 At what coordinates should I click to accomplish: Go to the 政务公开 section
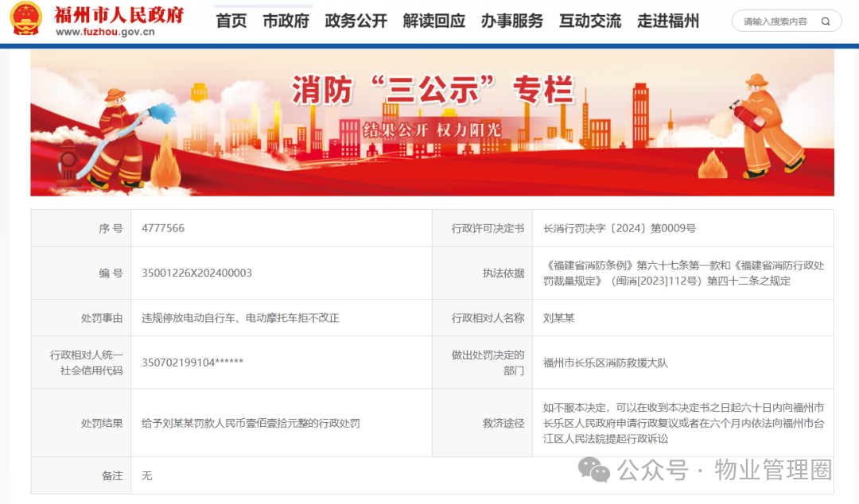356,21
